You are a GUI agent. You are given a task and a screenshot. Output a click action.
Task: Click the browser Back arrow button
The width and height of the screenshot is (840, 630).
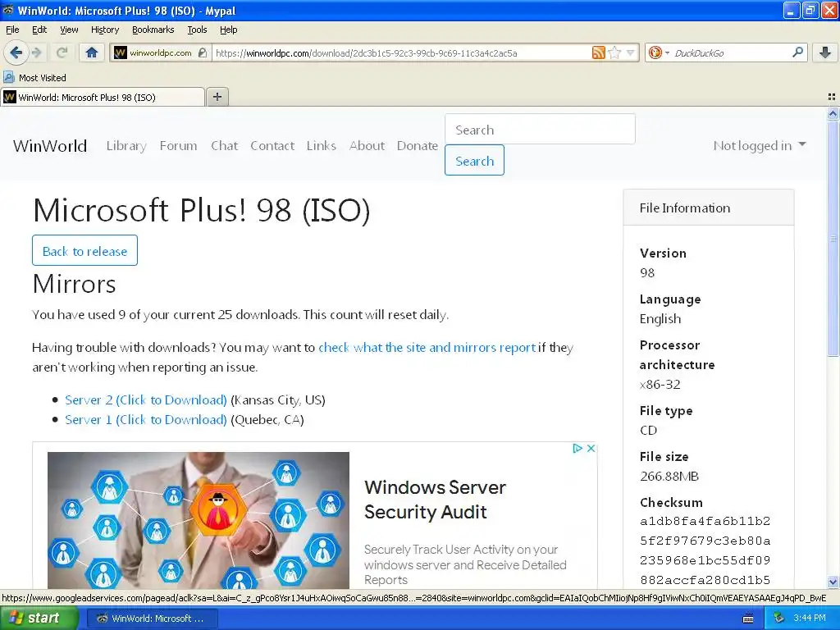pos(15,52)
